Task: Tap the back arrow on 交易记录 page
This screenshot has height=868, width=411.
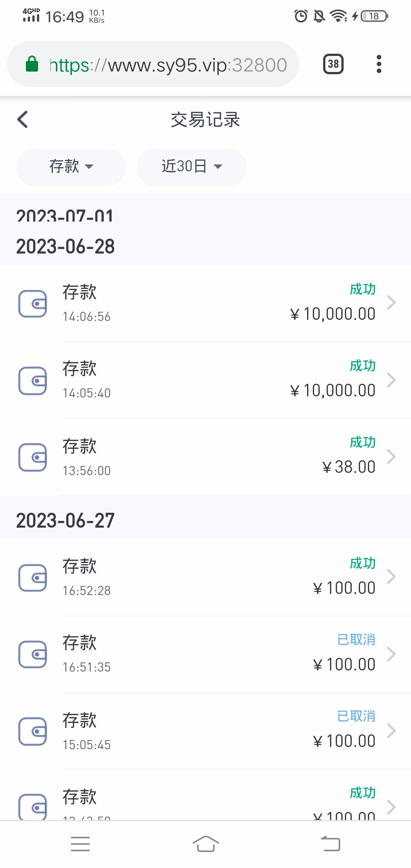Action: pos(23,120)
